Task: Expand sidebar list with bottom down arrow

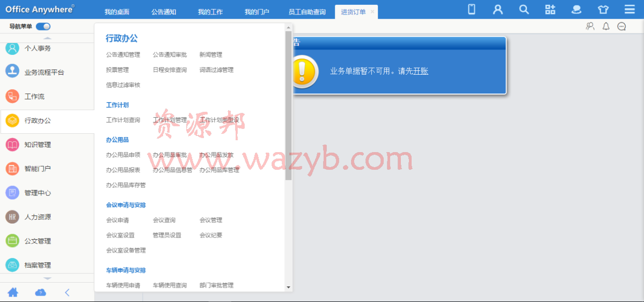Action: [47, 278]
